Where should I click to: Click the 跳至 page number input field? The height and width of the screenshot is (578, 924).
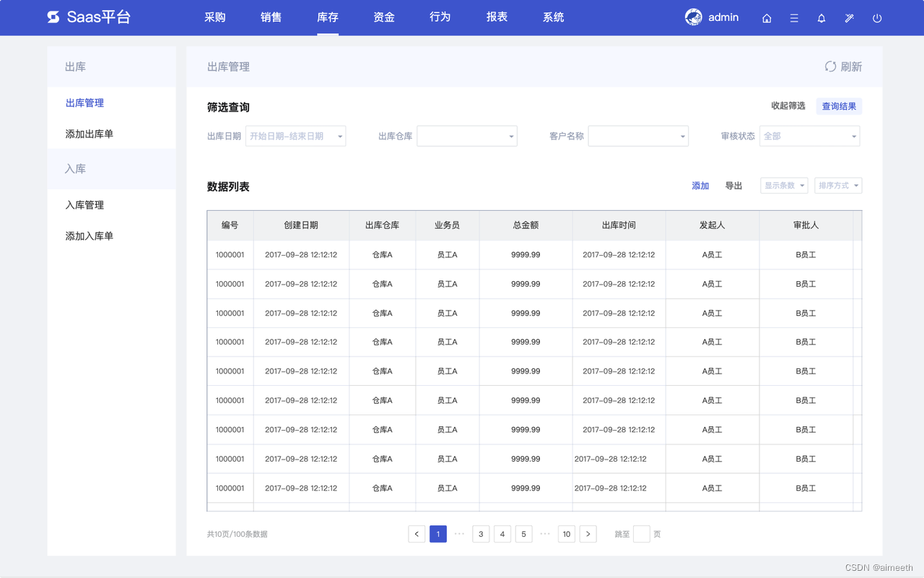(x=641, y=534)
